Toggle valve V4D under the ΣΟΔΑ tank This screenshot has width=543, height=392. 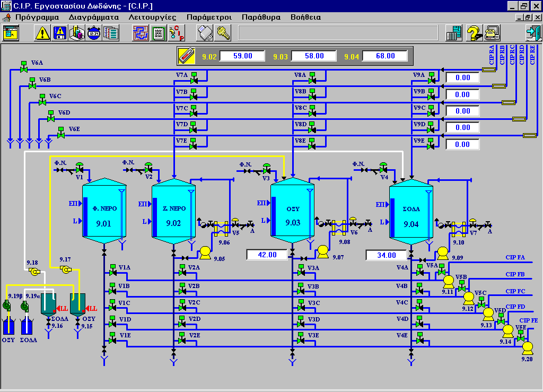[x=419, y=324]
